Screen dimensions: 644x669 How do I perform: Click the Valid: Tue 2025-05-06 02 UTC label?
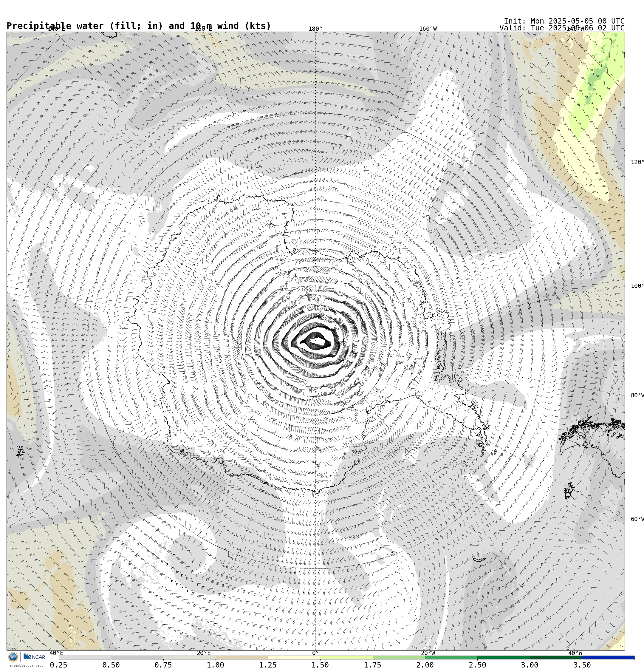pyautogui.click(x=562, y=28)
